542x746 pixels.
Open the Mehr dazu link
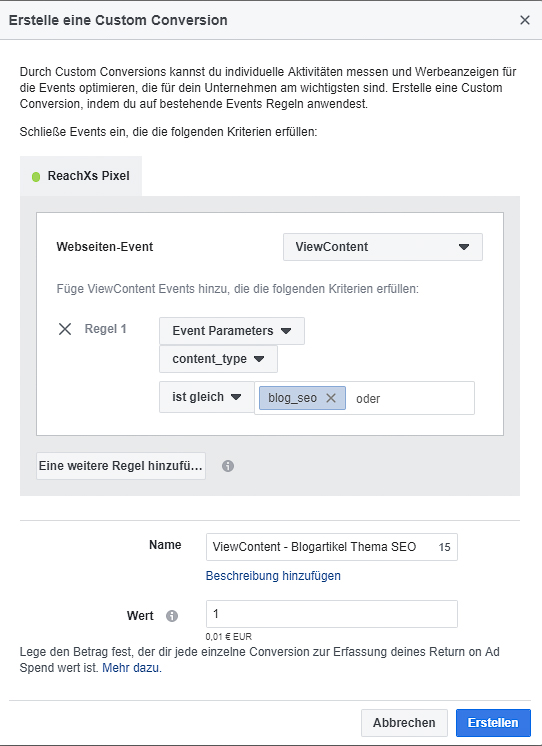click(132, 667)
